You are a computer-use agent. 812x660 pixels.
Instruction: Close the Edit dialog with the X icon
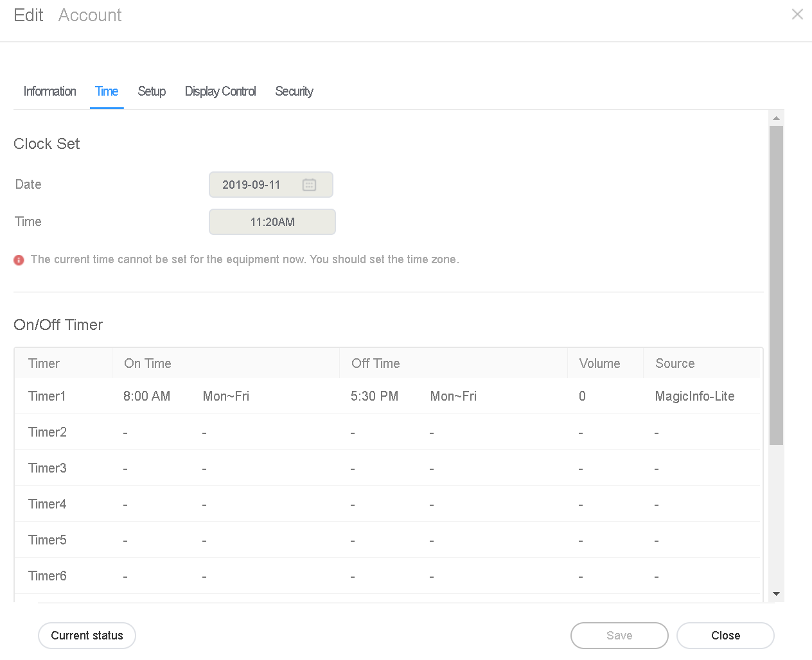[797, 14]
